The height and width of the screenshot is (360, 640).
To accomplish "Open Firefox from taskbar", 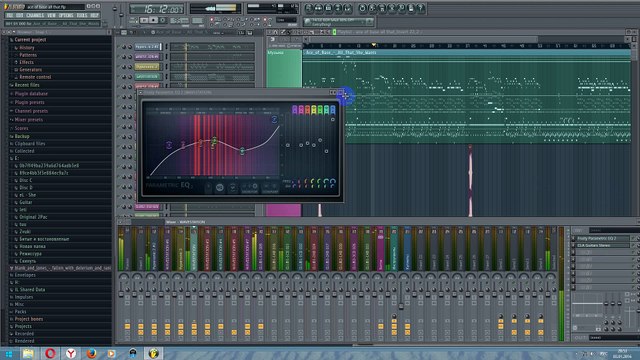I will [92, 353].
